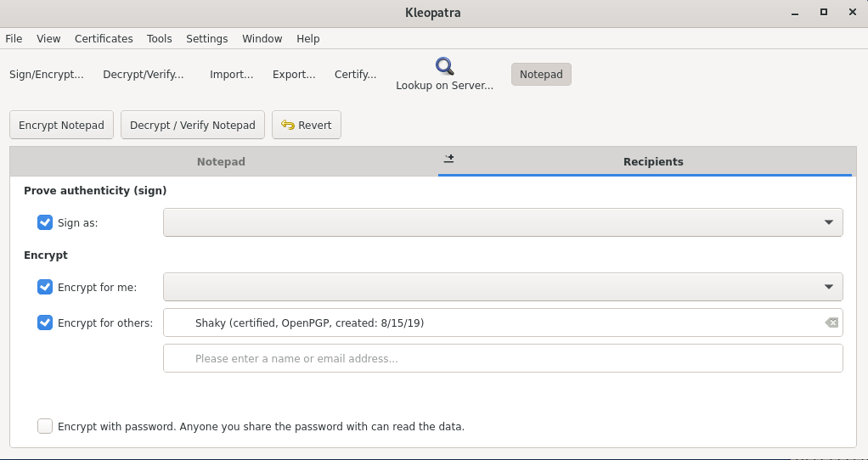Click the Revert button

click(x=307, y=125)
